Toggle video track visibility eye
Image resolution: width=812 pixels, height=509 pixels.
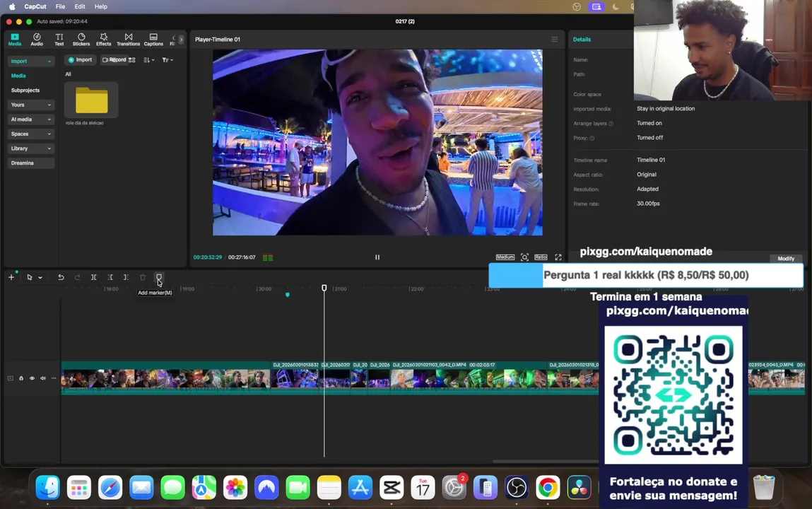coord(32,378)
